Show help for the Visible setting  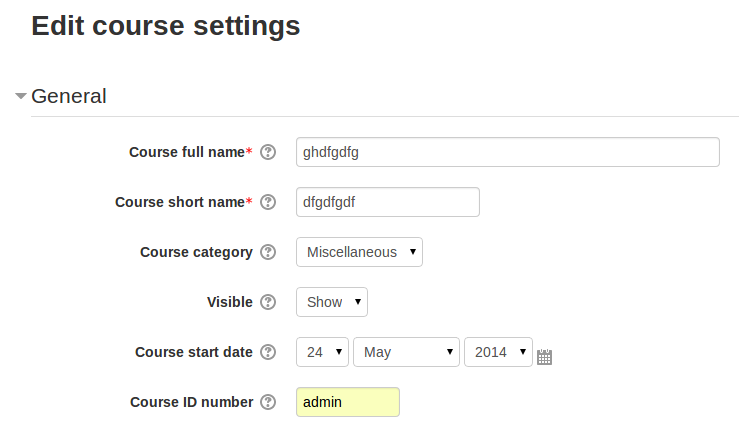click(268, 302)
